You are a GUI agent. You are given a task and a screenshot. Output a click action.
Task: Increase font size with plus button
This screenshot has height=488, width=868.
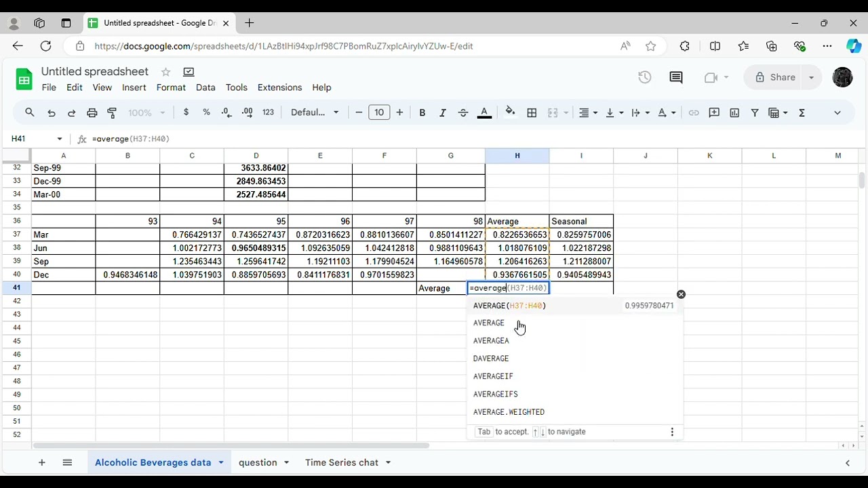(x=399, y=113)
